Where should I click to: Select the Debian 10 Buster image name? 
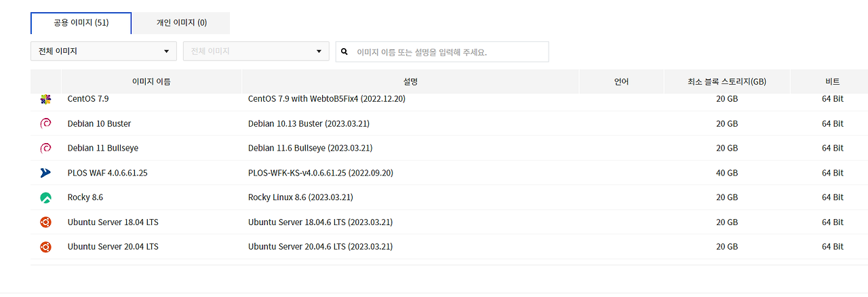[100, 123]
